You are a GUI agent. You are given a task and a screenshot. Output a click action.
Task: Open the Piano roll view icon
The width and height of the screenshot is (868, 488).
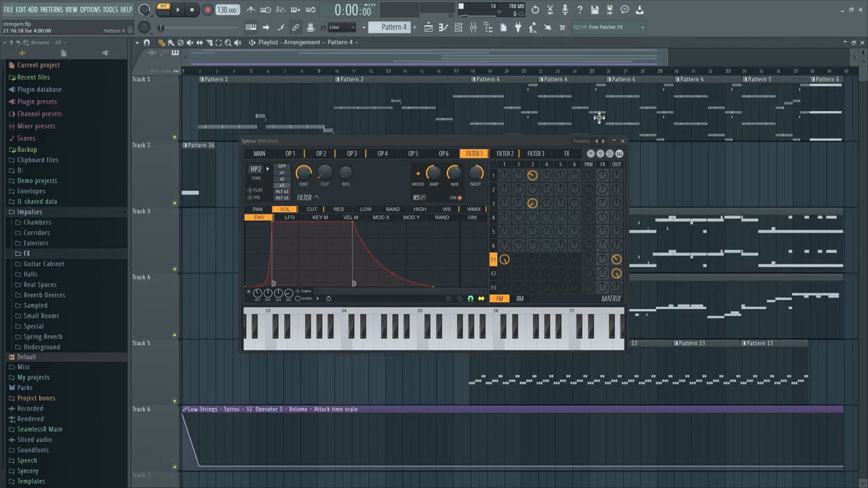click(443, 27)
